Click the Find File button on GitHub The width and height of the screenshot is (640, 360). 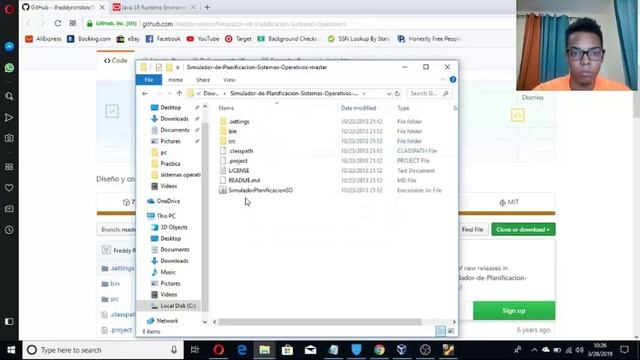tap(473, 229)
